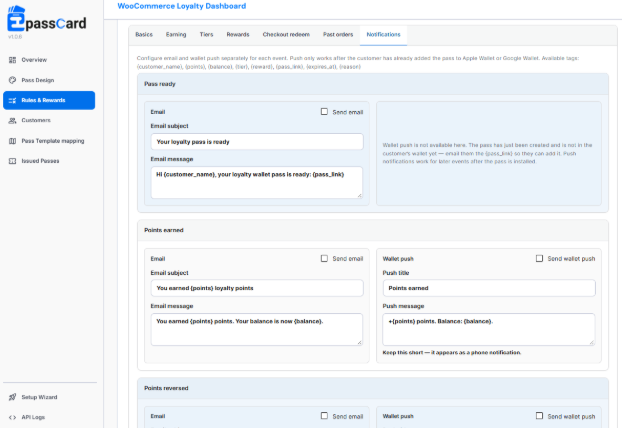Click the Points earned email message textarea
The height and width of the screenshot is (435, 622).
pos(257,329)
